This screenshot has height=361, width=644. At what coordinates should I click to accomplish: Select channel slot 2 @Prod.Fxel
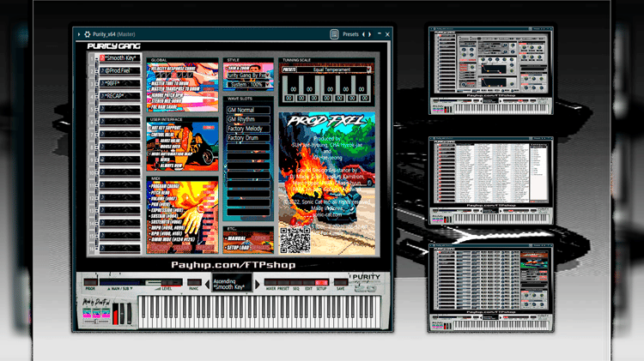(x=119, y=70)
